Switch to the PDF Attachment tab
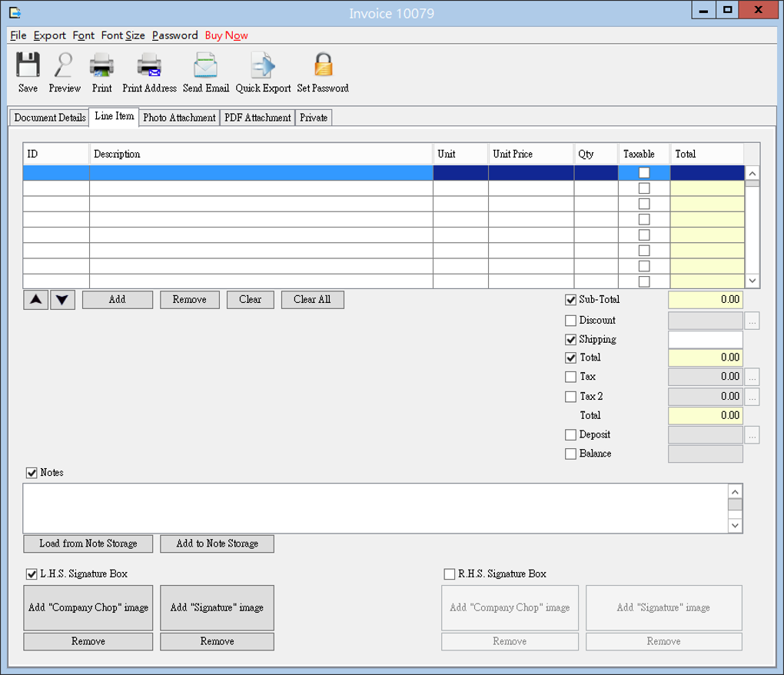 [257, 118]
